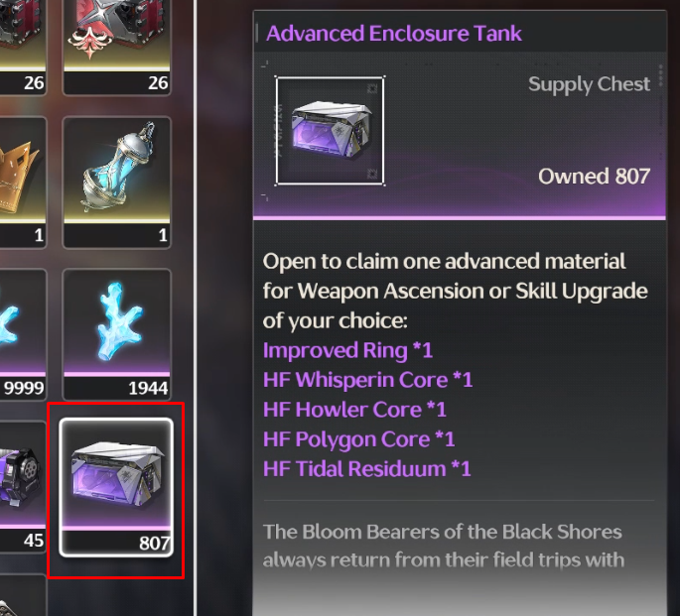The image size is (680, 616).
Task: Click the Bloom Bearers lore text paragraph
Action: coord(443,546)
